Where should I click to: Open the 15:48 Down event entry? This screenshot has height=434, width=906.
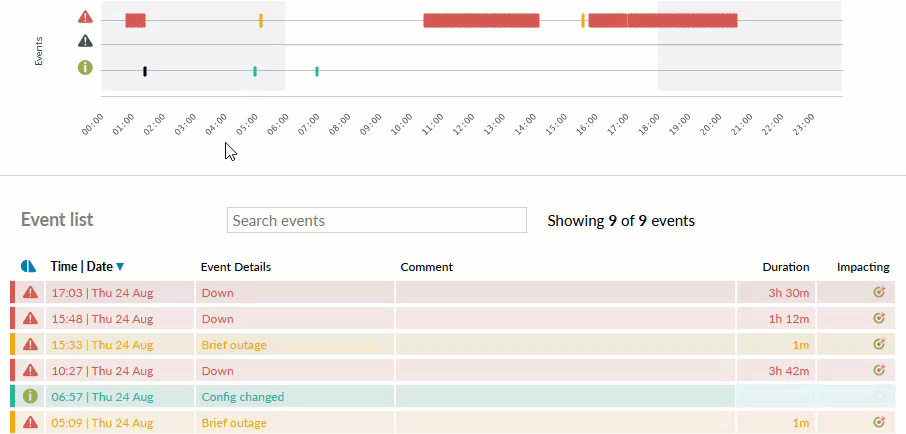tap(217, 319)
